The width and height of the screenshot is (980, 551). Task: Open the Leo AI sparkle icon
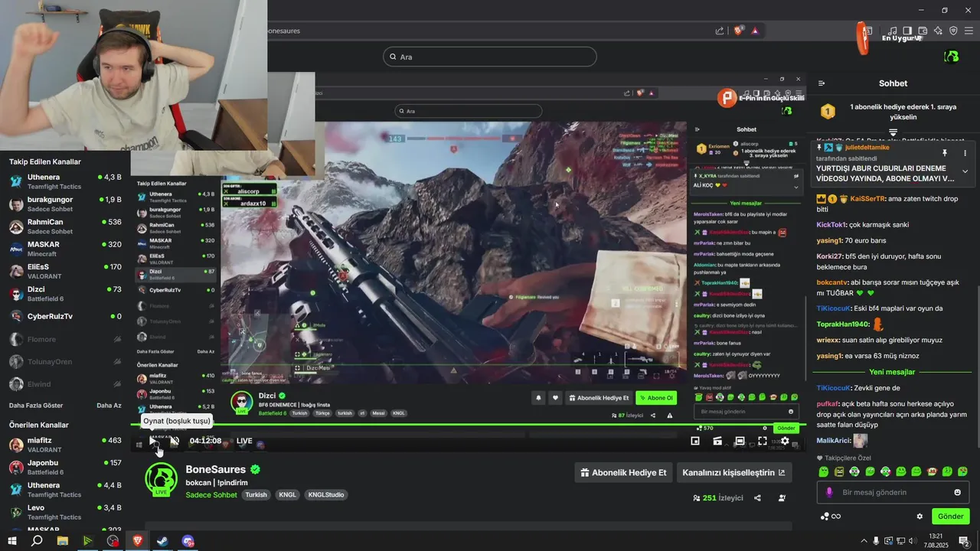[938, 31]
